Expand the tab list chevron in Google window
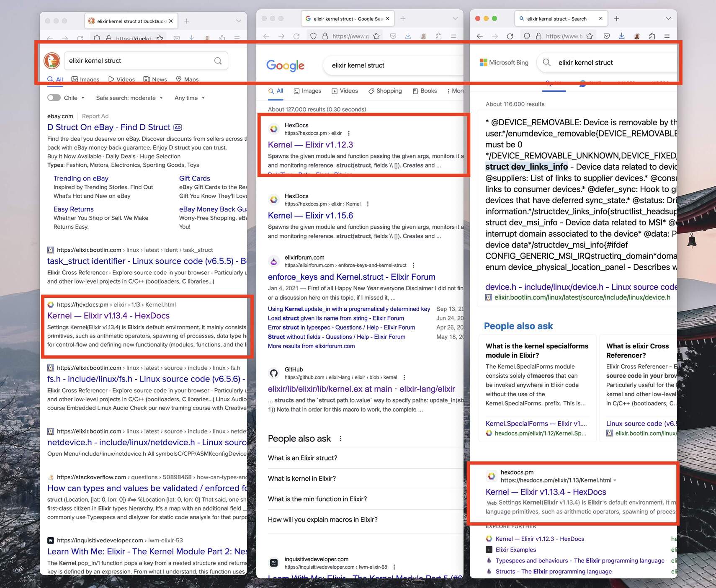Screen dimensions: 716x588 455,18
